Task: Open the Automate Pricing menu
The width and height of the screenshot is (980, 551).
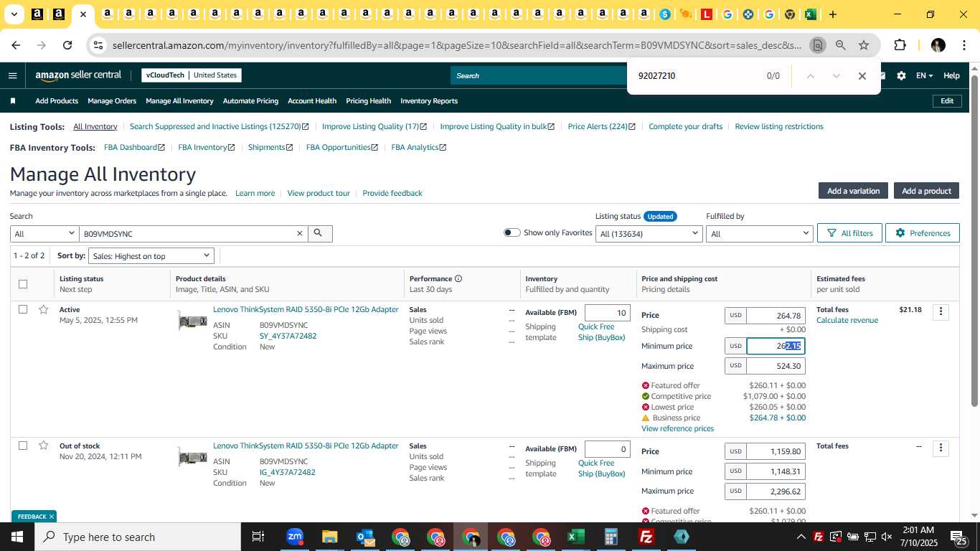Action: coord(250,101)
